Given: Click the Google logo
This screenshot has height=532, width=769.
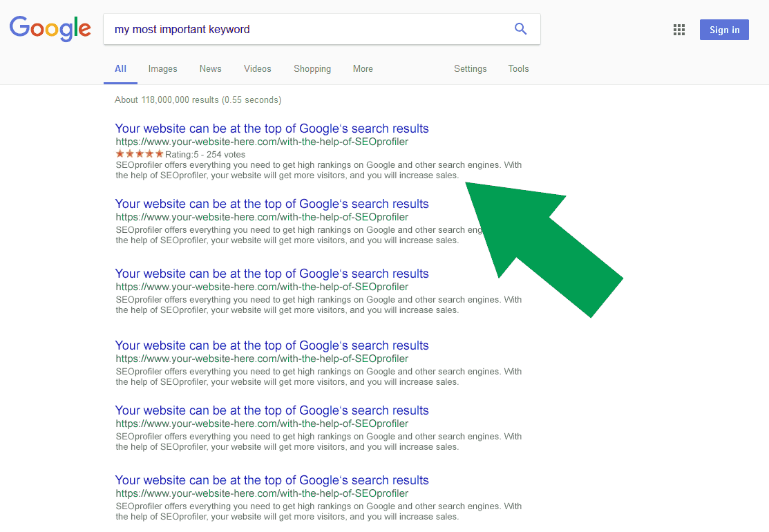Looking at the screenshot, I should tap(50, 28).
